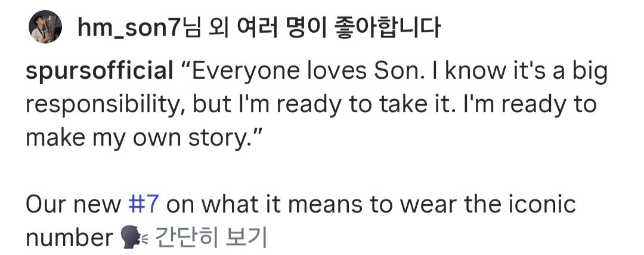Open the spursofficial account name
This screenshot has width=644, height=255.
coord(100,72)
